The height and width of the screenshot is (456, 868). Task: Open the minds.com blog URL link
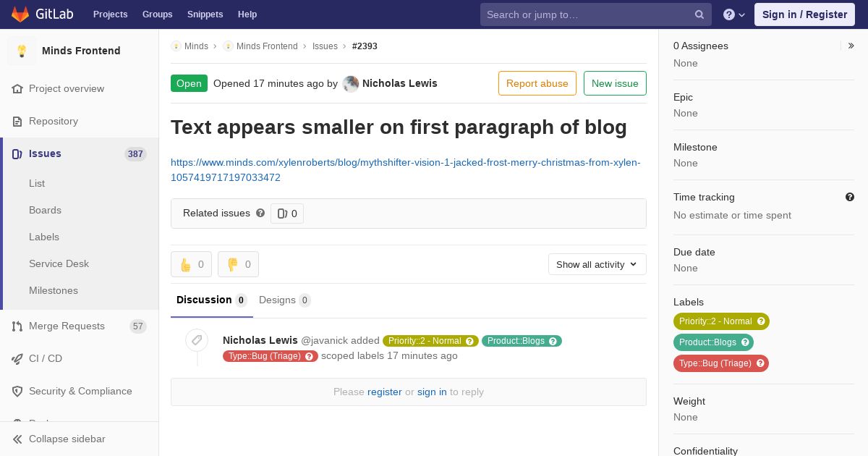(405, 170)
